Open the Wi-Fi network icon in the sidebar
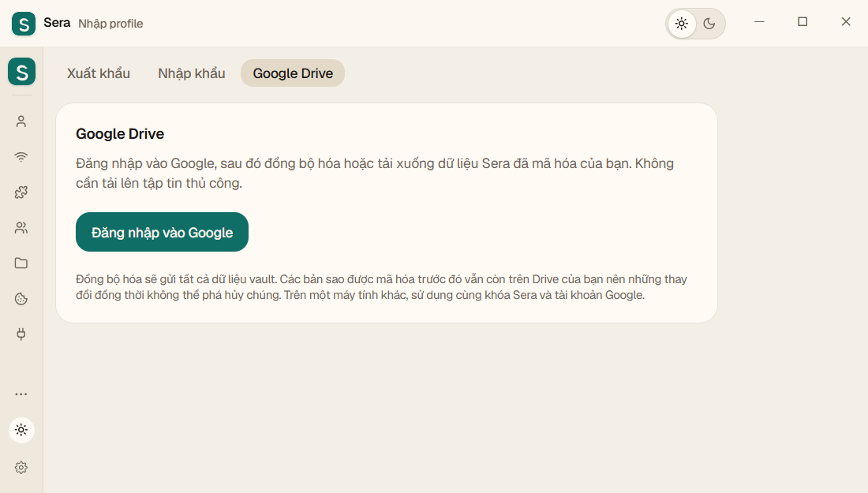 21,157
